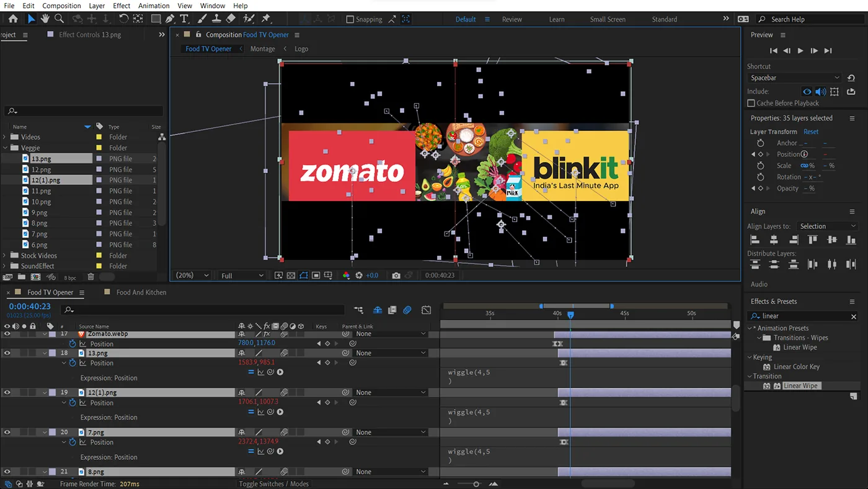The width and height of the screenshot is (868, 489).
Task: Open the Layer menu
Action: point(97,6)
